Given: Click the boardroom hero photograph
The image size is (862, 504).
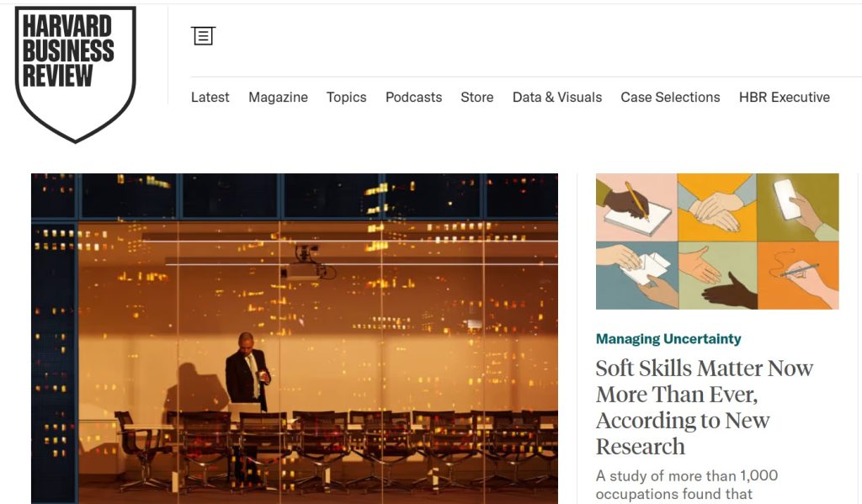Looking at the screenshot, I should [x=295, y=338].
